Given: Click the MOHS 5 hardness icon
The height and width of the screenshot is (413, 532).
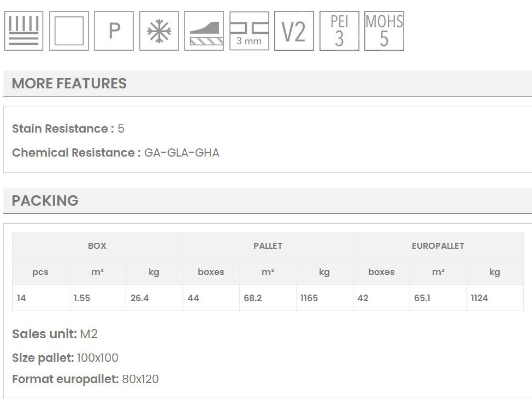Looking at the screenshot, I should pyautogui.click(x=384, y=31).
